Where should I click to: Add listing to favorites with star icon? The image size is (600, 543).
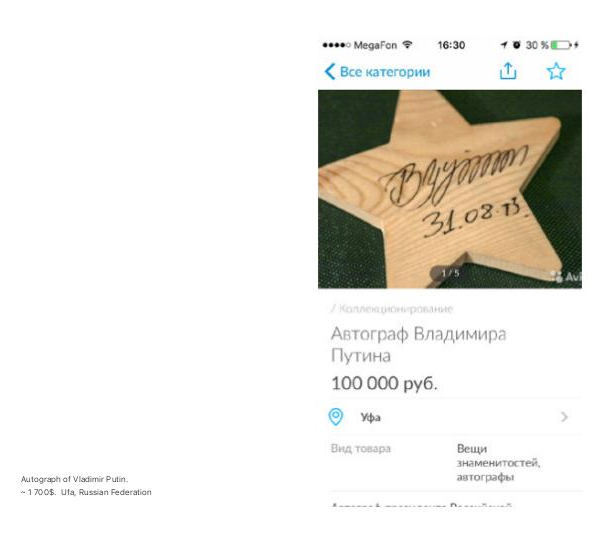click(x=556, y=71)
